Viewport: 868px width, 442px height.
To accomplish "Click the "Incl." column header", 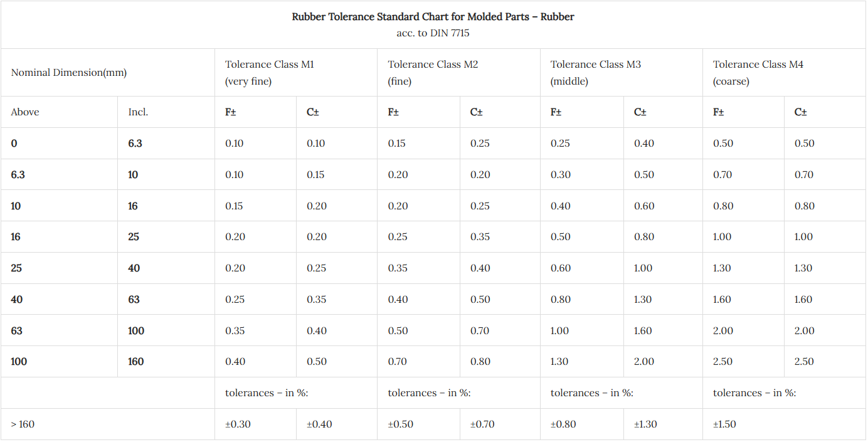I will coord(138,112).
